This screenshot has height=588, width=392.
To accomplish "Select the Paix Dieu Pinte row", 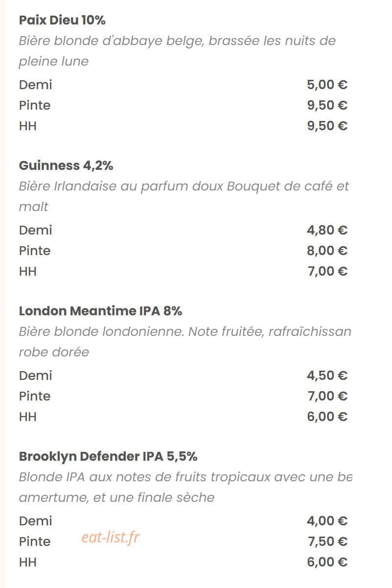I will 183,105.
